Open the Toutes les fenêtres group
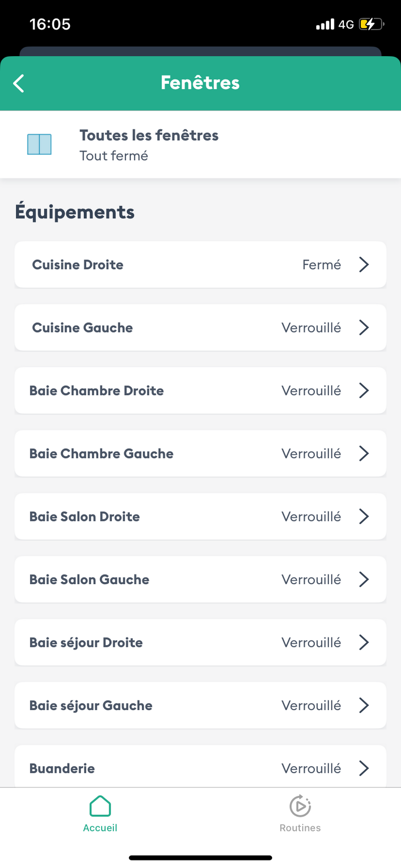 (x=149, y=144)
